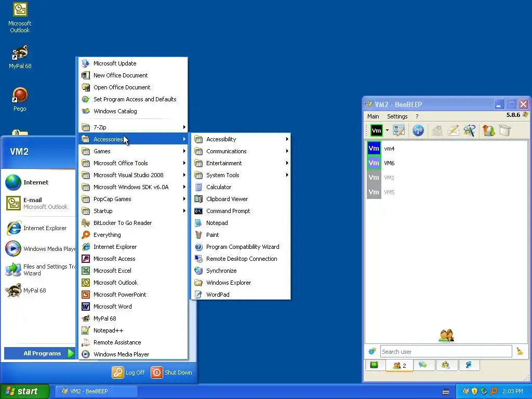Click the on-screen keyboard icon in taskbar

coord(446,392)
